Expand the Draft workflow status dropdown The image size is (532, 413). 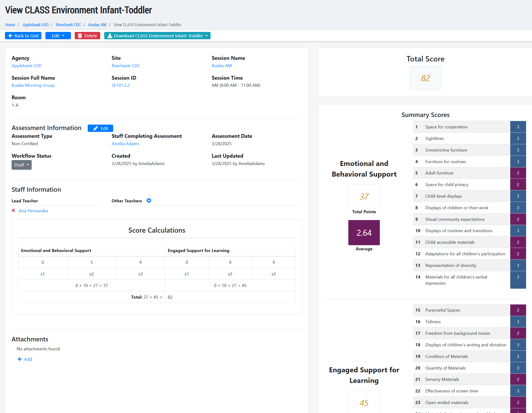pyautogui.click(x=22, y=165)
